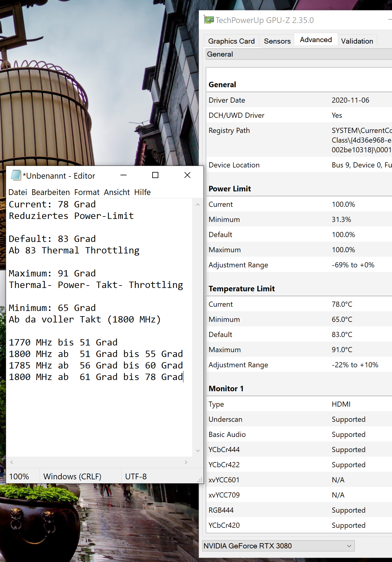Screen dimensions: 392x562
Task: Select the Monitor Type HDMI row
Action: pyautogui.click(x=299, y=404)
